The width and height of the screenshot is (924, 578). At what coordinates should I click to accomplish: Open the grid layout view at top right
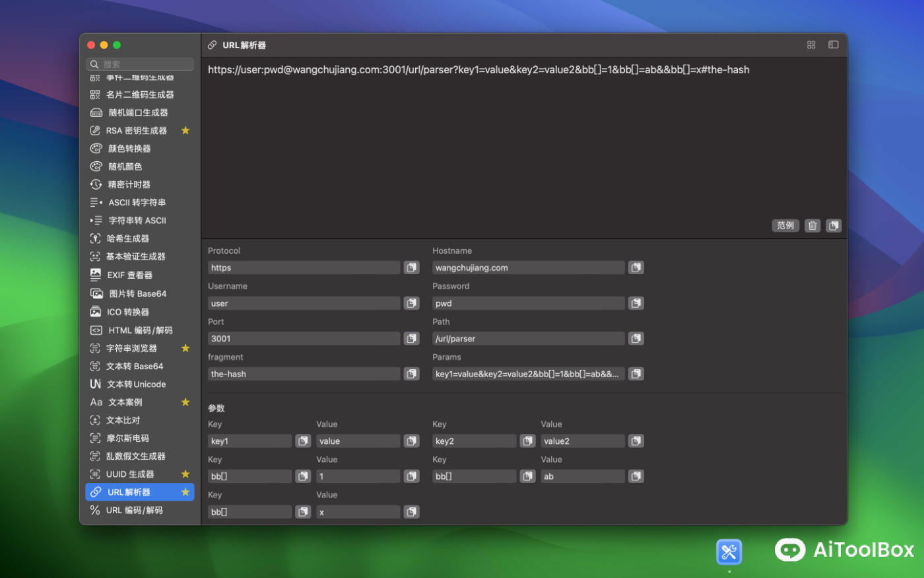(x=810, y=45)
